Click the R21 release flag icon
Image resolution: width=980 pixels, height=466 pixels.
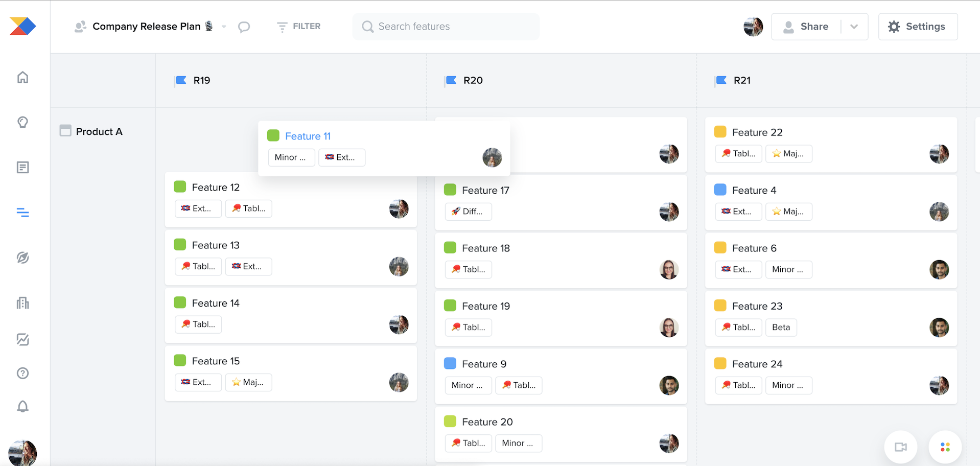[721, 80]
